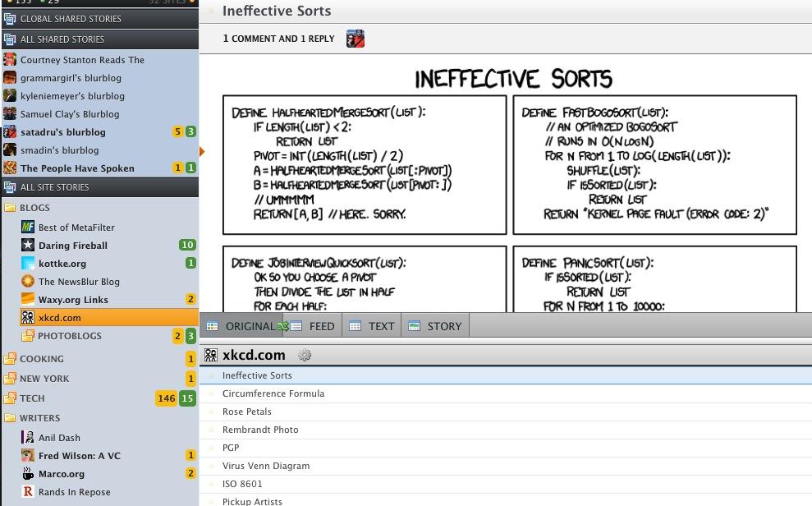Screen dimensions: 812x506
Task: Click All Site Stories stack icon
Action: click(9, 187)
